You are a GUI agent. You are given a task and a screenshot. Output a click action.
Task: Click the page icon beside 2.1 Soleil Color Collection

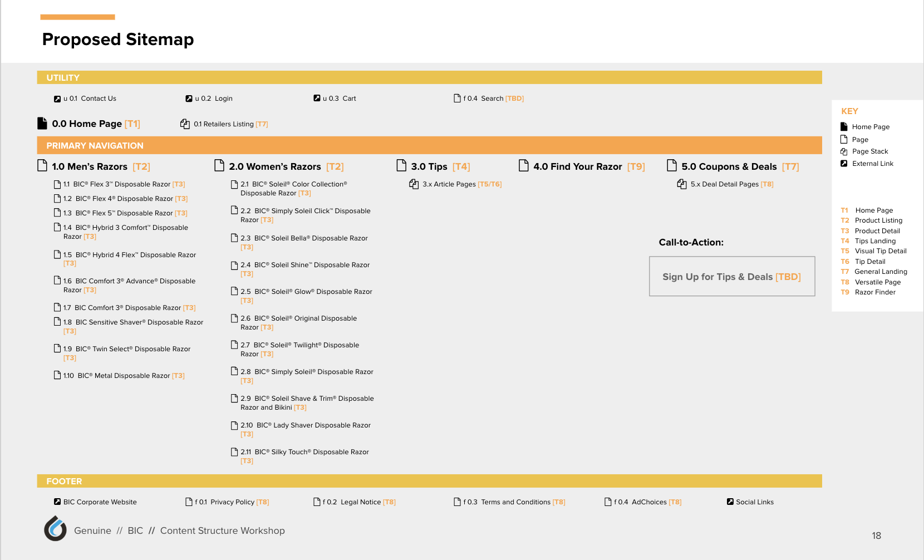pyautogui.click(x=234, y=184)
